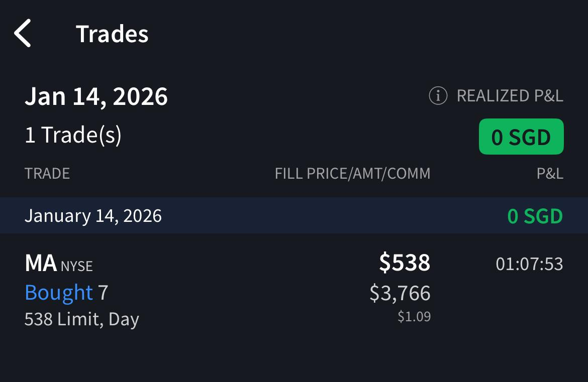Click the P&L column header
Viewport: 588px width, 382px height.
549,174
